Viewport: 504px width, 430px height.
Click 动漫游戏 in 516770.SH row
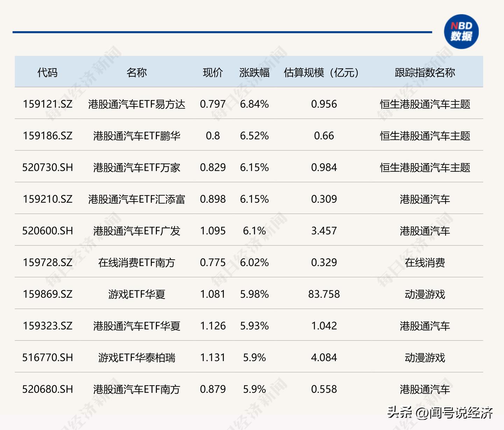pyautogui.click(x=425, y=358)
